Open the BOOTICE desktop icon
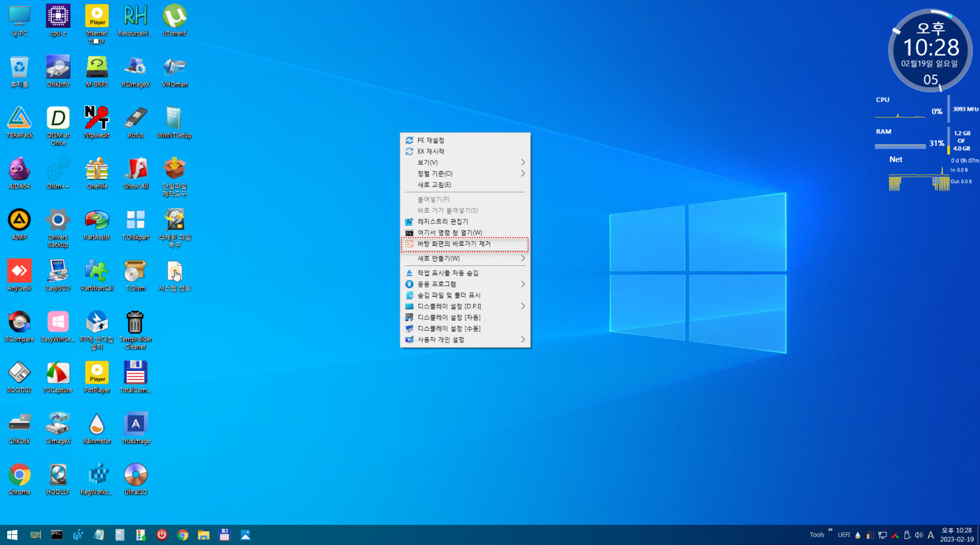This screenshot has width=980, height=545. pyautogui.click(x=20, y=377)
